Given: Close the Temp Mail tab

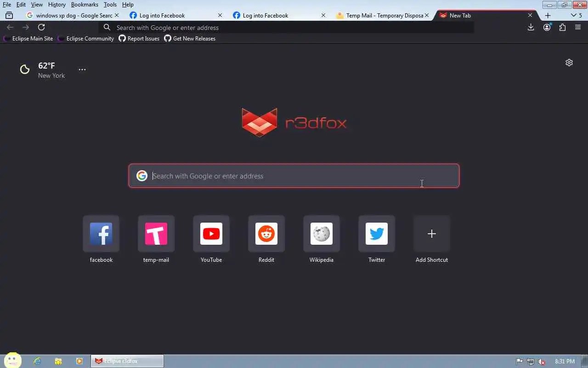Looking at the screenshot, I should coord(427,15).
